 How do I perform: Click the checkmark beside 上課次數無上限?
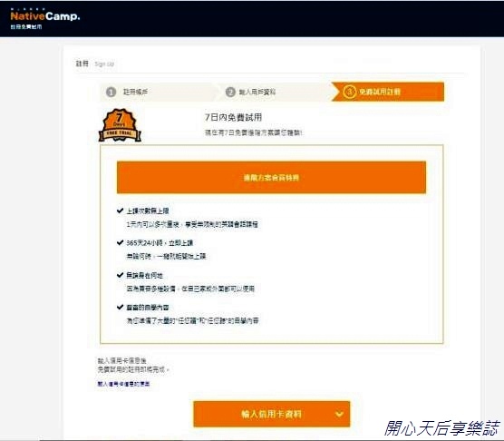click(120, 211)
